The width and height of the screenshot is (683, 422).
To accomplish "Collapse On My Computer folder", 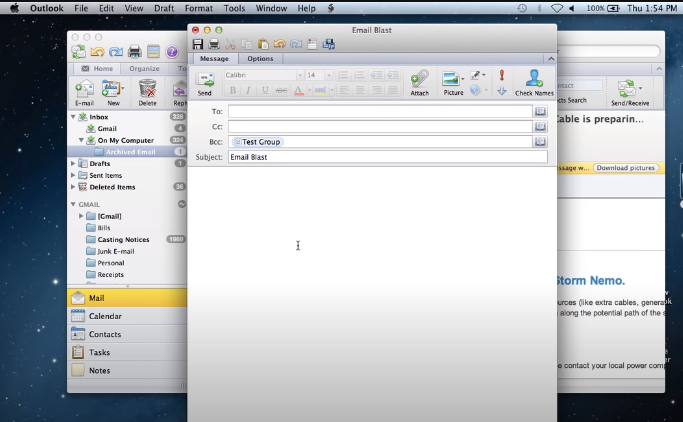I will (81, 140).
